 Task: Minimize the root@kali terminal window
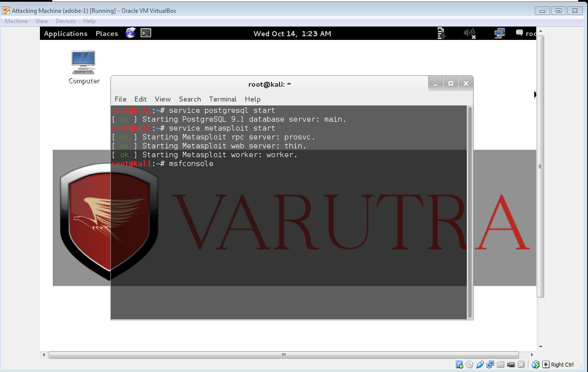pyautogui.click(x=435, y=83)
